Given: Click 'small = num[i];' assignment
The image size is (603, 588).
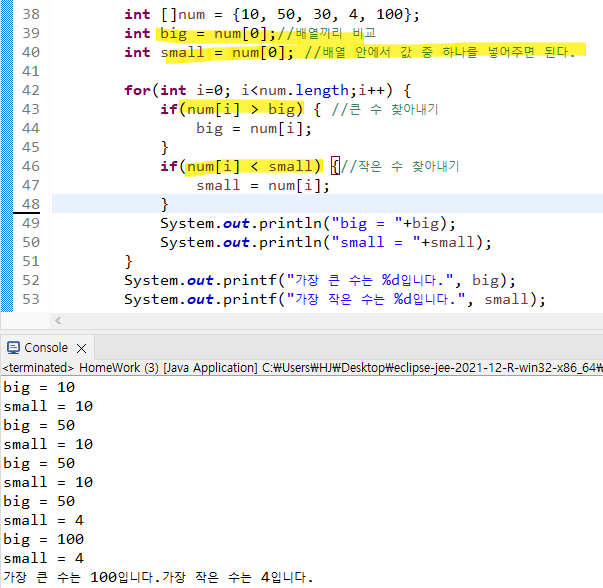Looking at the screenshot, I should tap(263, 185).
